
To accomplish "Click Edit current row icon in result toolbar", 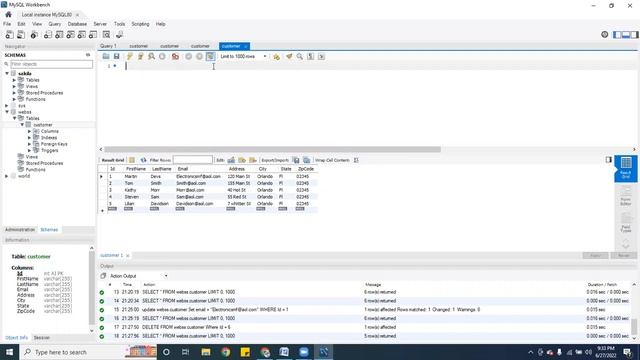I will pyautogui.click(x=231, y=160).
